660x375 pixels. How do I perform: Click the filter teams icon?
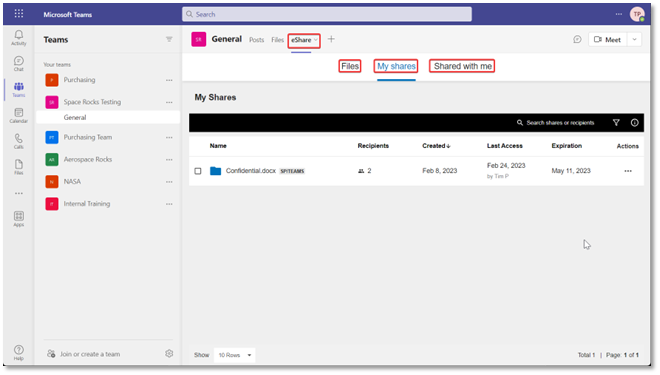coord(169,40)
